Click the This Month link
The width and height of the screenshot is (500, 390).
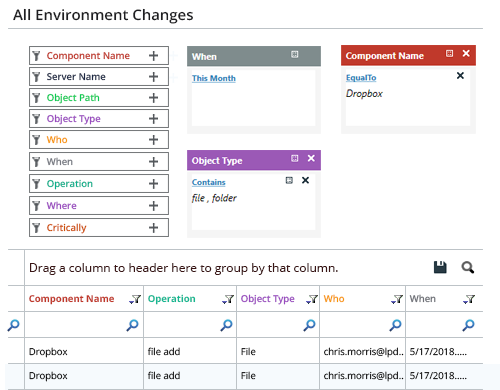pyautogui.click(x=214, y=78)
